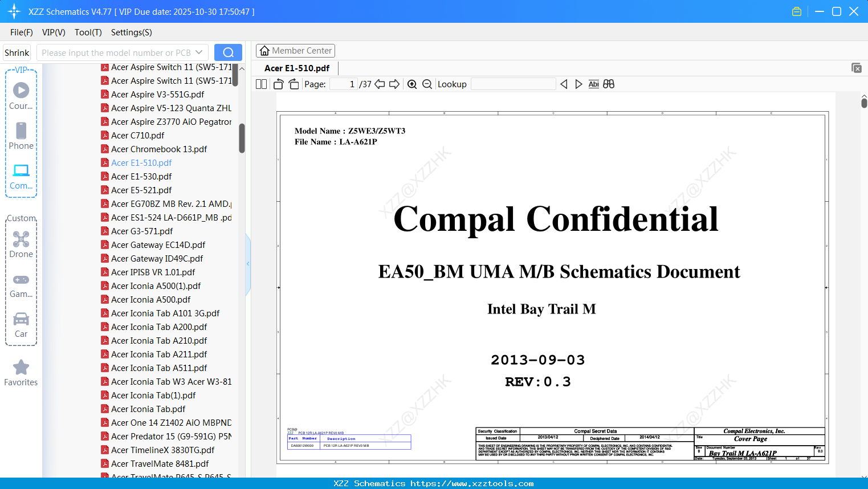Viewport: 868px width, 489px height.
Task: Open Acer ES1-524 LA-D661P_MB file
Action: pos(166,218)
